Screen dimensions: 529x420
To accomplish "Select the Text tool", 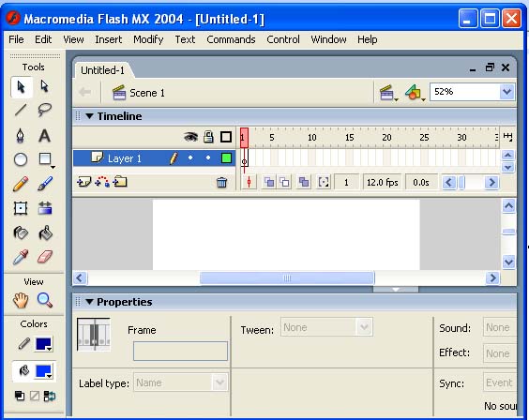I will [44, 136].
